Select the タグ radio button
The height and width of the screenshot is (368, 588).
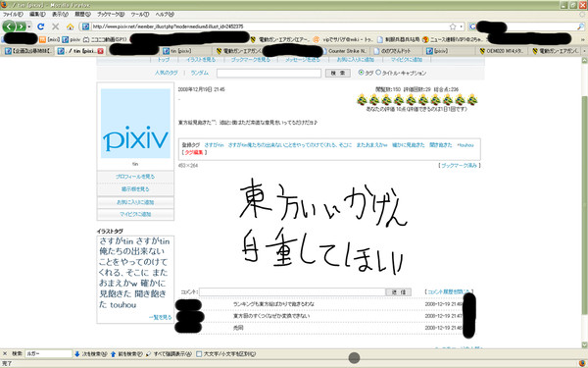click(361, 73)
